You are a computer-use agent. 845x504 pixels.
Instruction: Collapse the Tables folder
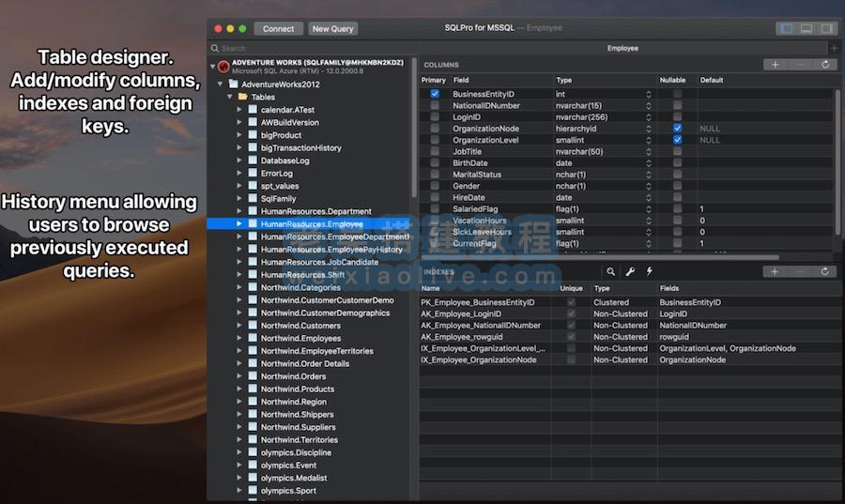[230, 97]
